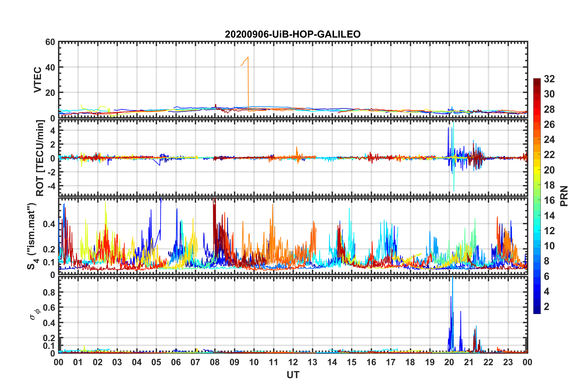The width and height of the screenshot is (586, 392).
Task: Select the "-4" tick on the ROT axis
Action: coord(51,186)
